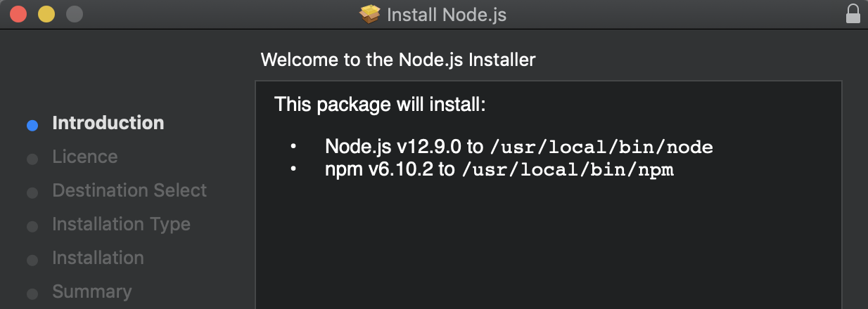
Task: Click the padlock icon in the title bar
Action: [853, 14]
